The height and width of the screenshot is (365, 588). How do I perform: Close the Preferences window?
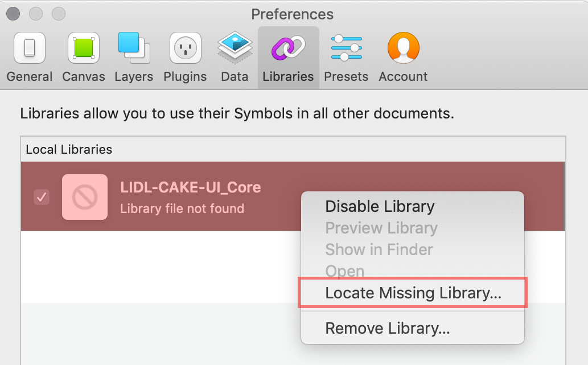pyautogui.click(x=13, y=14)
